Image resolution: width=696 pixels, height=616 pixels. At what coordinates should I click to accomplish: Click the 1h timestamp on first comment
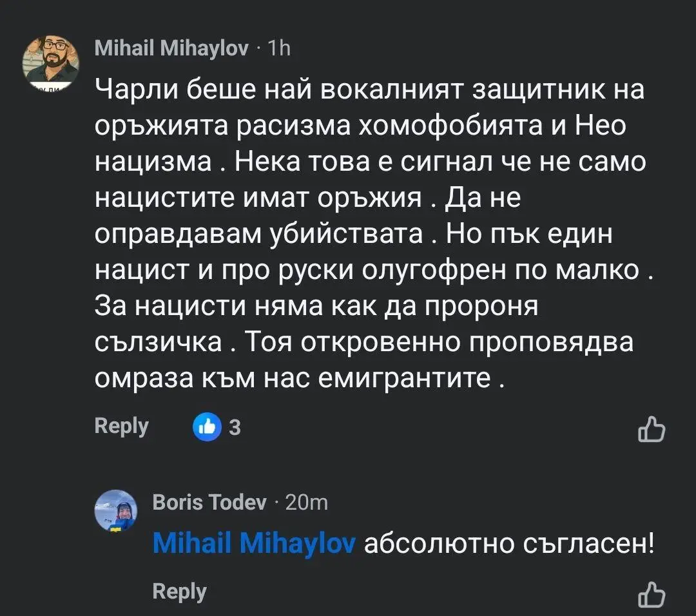tap(278, 48)
